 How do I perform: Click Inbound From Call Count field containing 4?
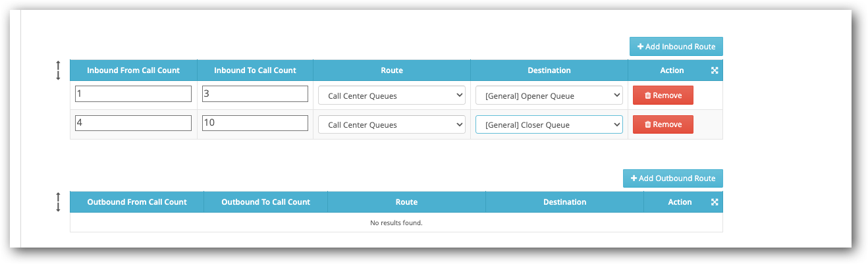pyautogui.click(x=133, y=123)
